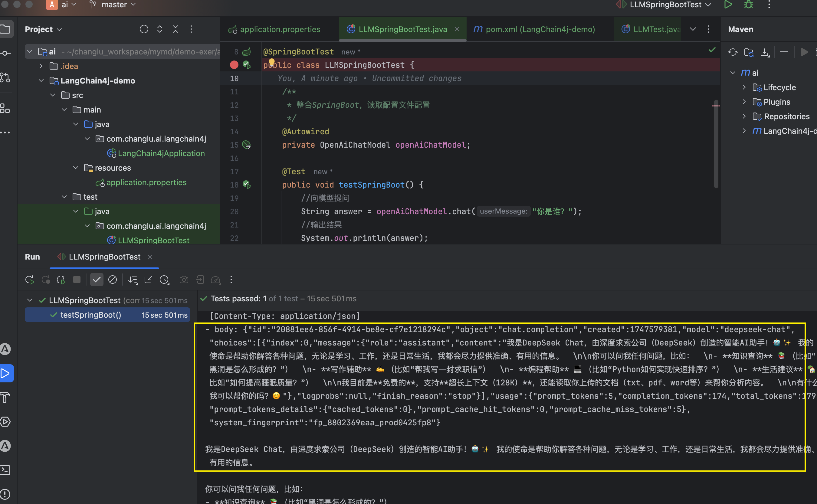Open the Problems tool window

[x=6, y=494]
